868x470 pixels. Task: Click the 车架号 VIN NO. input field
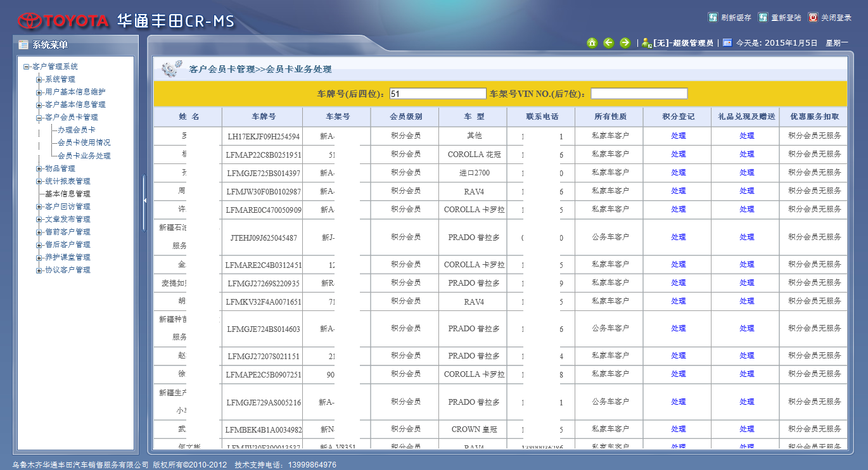coord(639,94)
